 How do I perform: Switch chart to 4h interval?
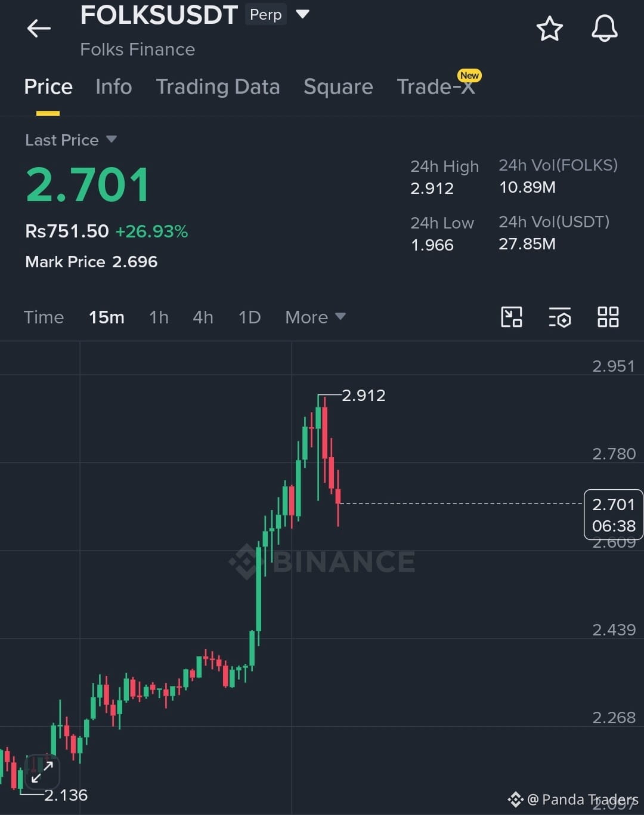tap(203, 317)
